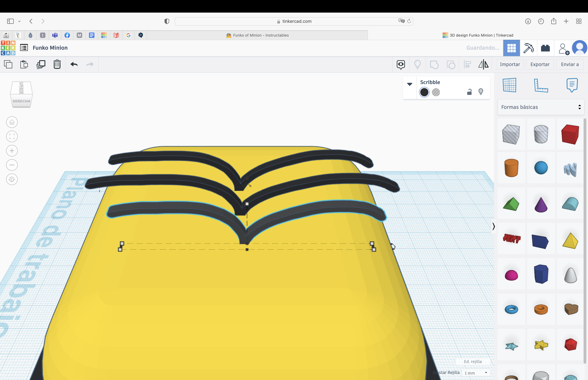
Task: Click the Redo arrow
Action: (90, 64)
